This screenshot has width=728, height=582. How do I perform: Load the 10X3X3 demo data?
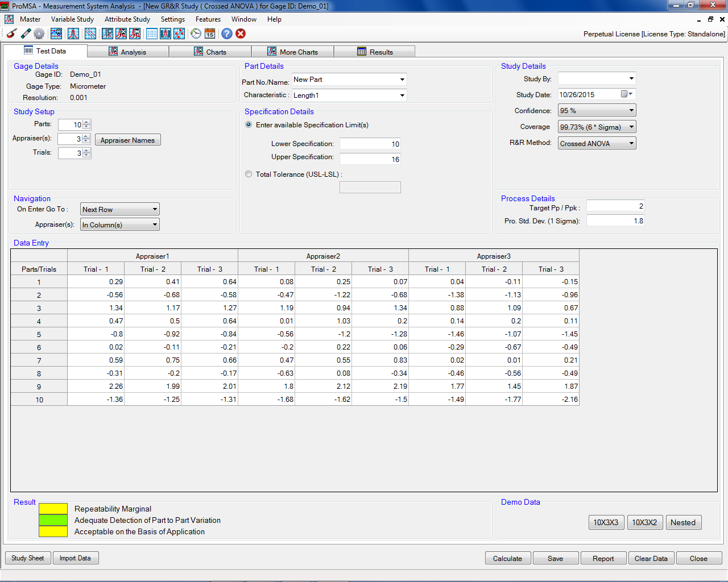[x=606, y=522]
